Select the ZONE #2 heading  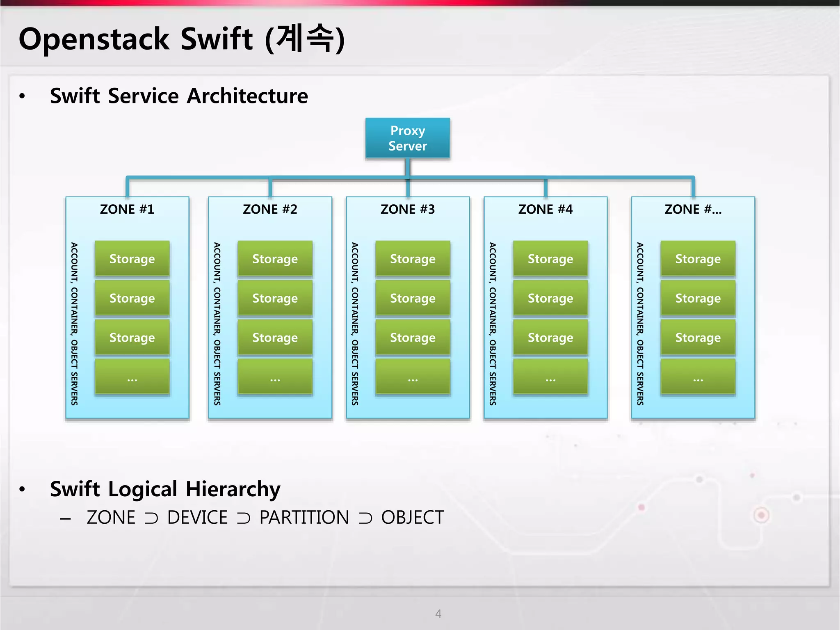(x=270, y=209)
